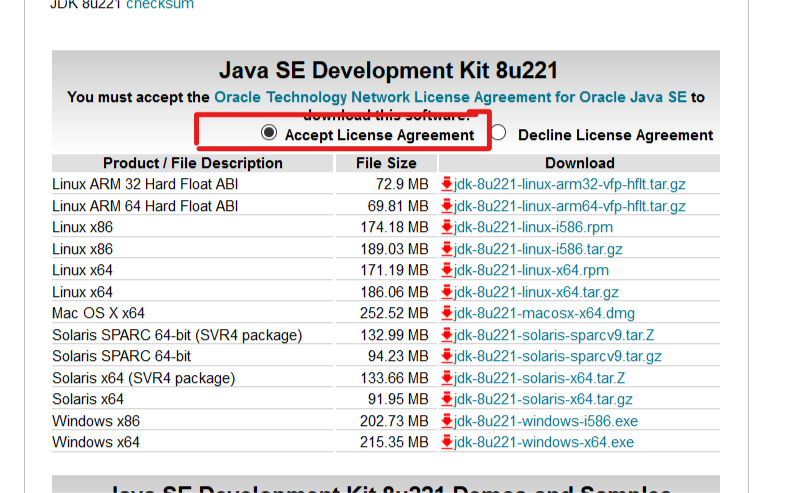Click the '174.18 MB' file size
This screenshot has height=493, width=799.
[x=394, y=227]
